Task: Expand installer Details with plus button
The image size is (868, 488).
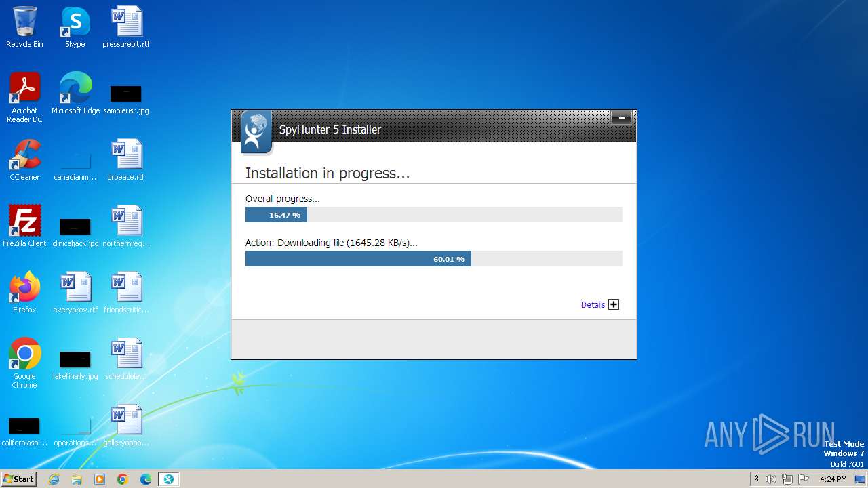Action: point(614,304)
